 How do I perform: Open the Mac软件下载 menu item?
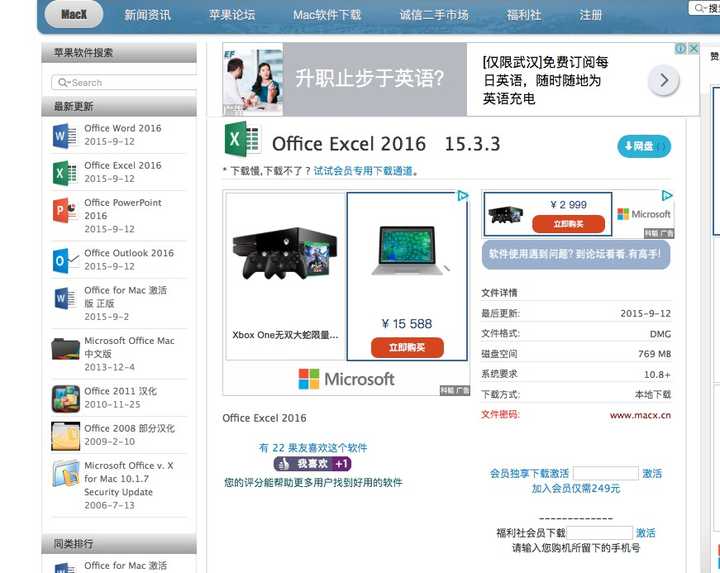(x=327, y=15)
